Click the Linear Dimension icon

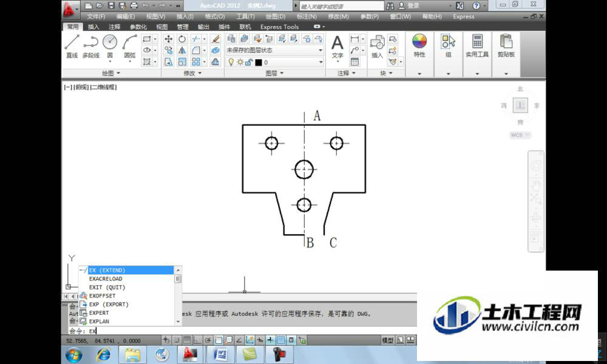354,39
